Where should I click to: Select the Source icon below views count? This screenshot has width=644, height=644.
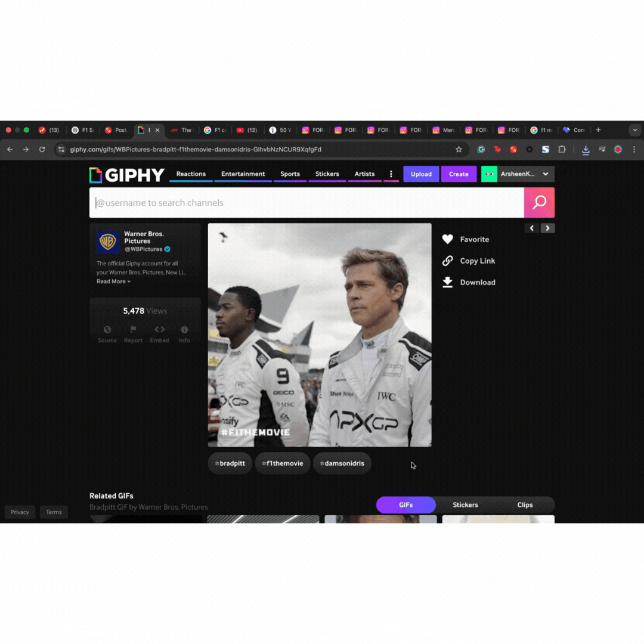[107, 330]
